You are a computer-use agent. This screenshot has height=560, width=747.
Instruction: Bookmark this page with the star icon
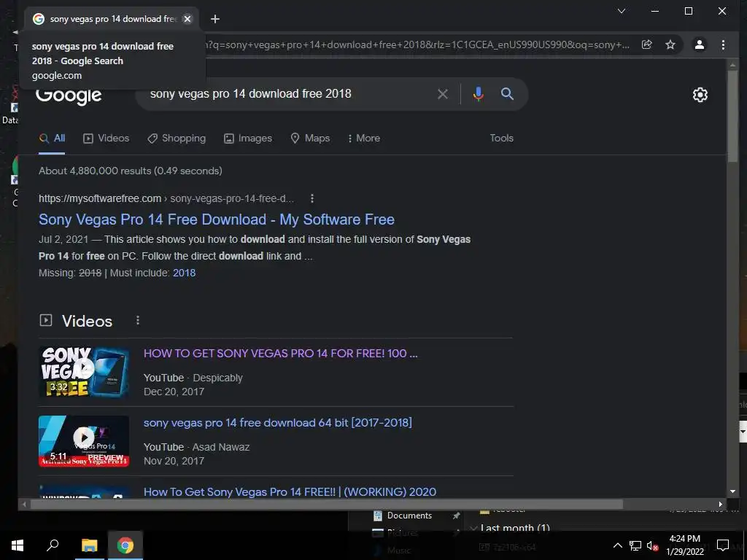670,44
